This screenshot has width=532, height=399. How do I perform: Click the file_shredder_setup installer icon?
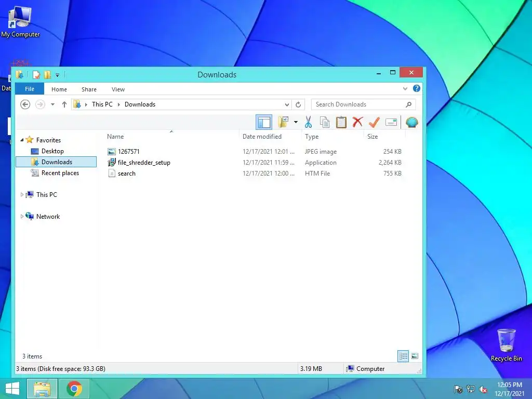click(112, 163)
